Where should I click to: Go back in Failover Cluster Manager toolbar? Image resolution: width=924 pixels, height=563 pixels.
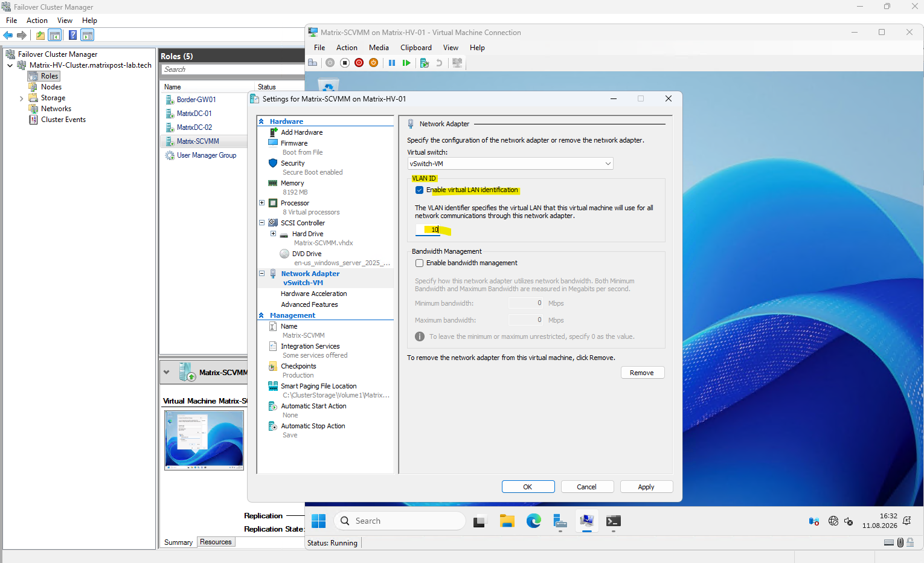coord(8,35)
